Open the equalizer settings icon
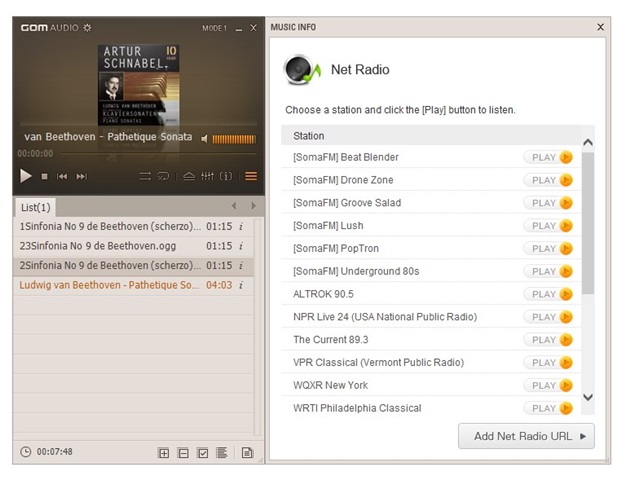625x484 pixels. [207, 177]
